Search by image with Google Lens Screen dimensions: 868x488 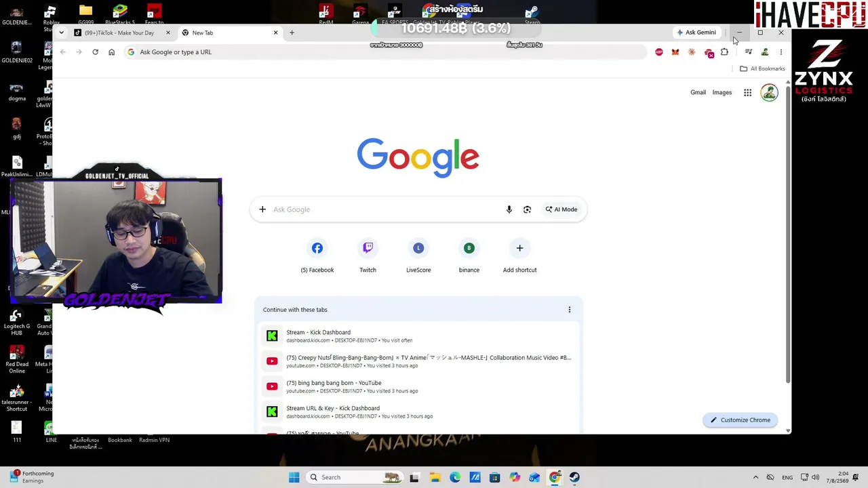(527, 209)
